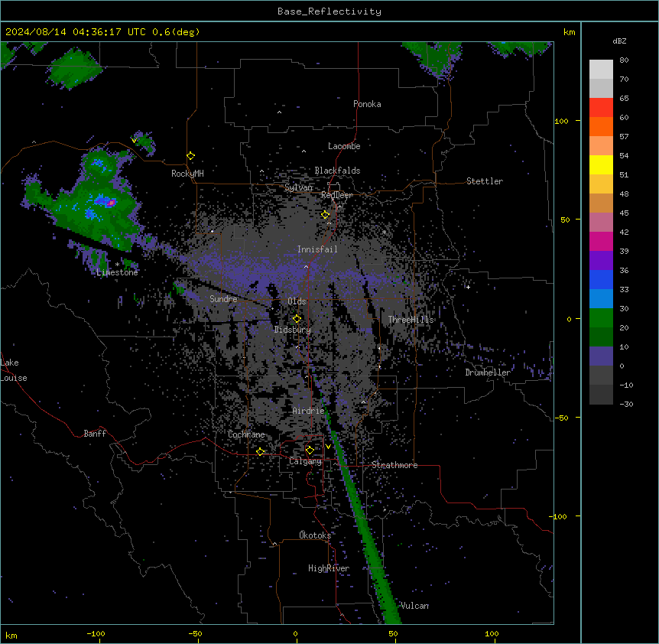Select the dark orange 57-60 dBZ swatch

601,126
